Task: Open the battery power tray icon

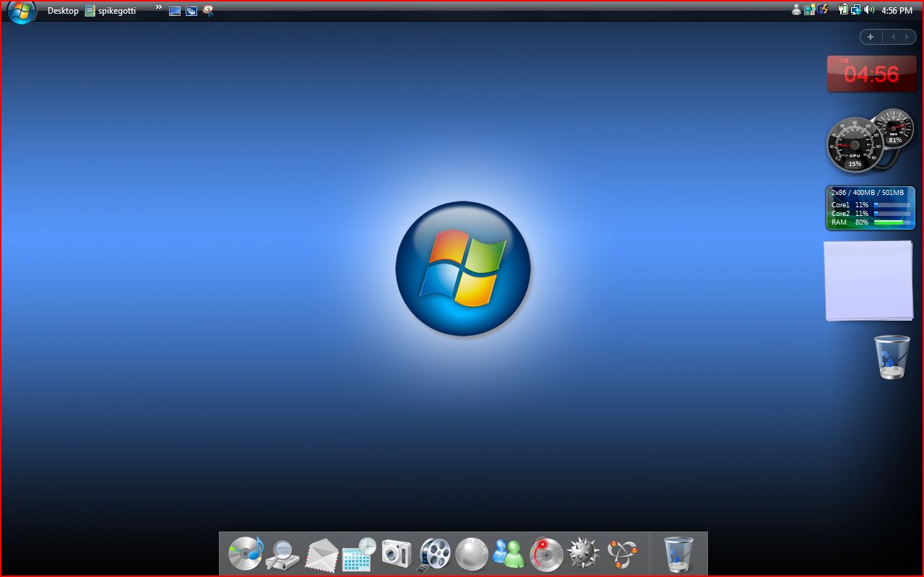Action: point(843,10)
